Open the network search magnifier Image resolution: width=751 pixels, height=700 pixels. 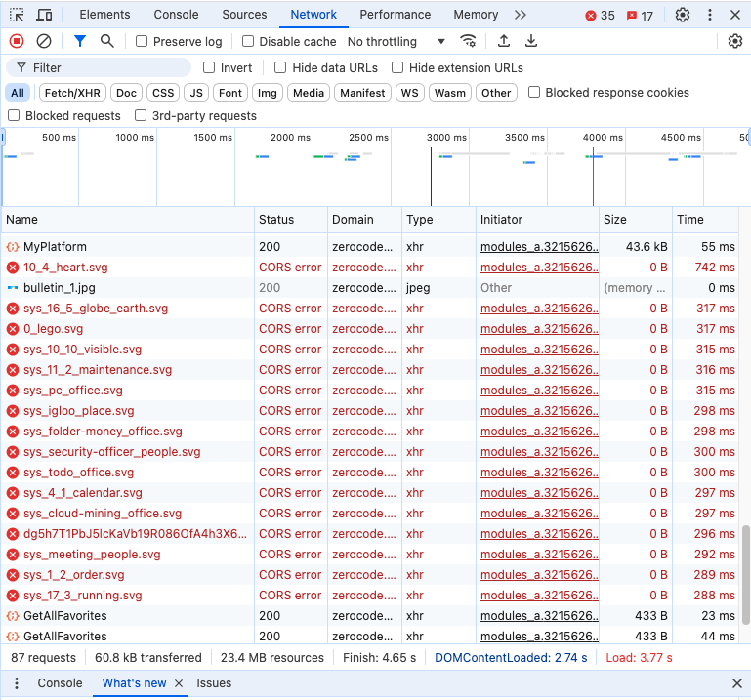107,41
